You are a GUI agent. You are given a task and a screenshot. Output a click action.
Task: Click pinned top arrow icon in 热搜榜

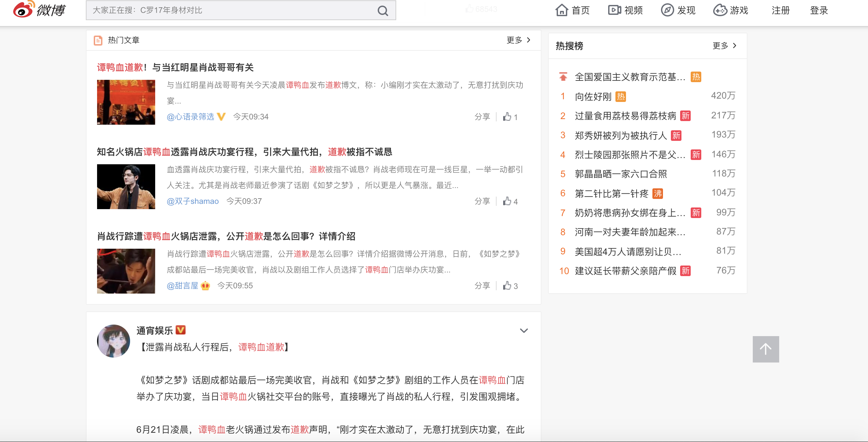click(563, 77)
